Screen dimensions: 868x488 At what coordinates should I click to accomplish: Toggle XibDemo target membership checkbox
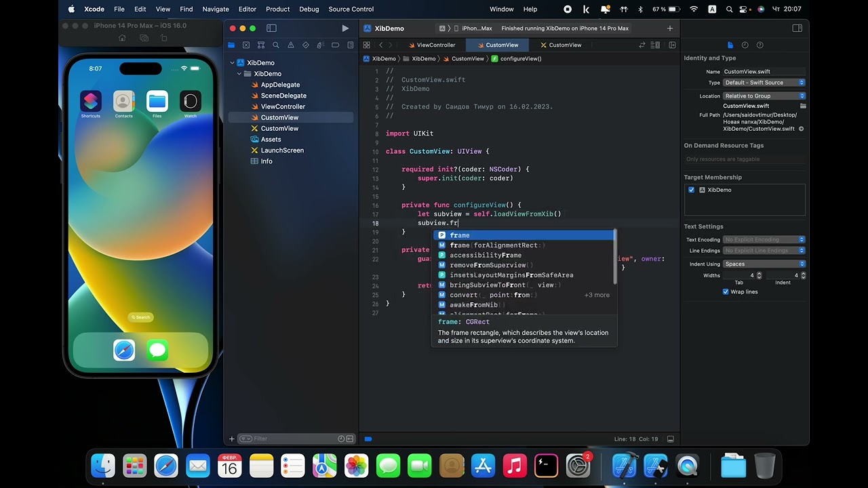click(691, 190)
